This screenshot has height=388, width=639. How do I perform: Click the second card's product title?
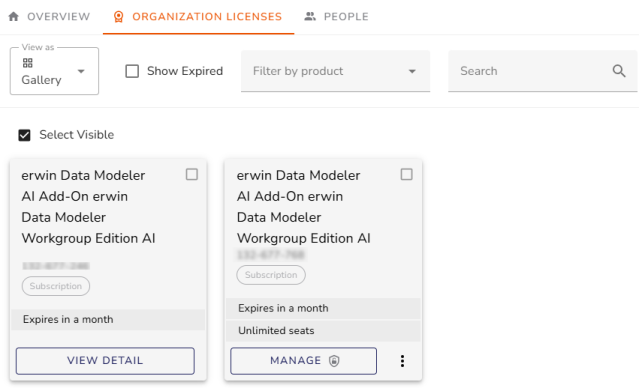[304, 207]
